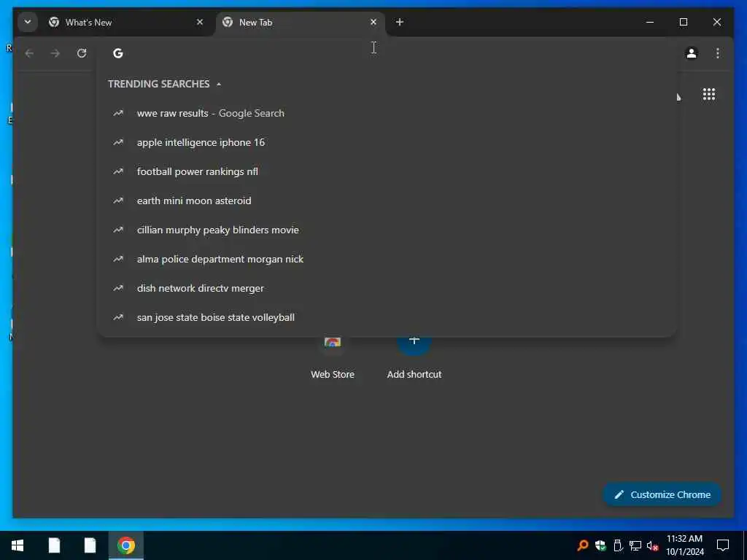
Task: Collapse the Trending Searches section
Action: [219, 85]
